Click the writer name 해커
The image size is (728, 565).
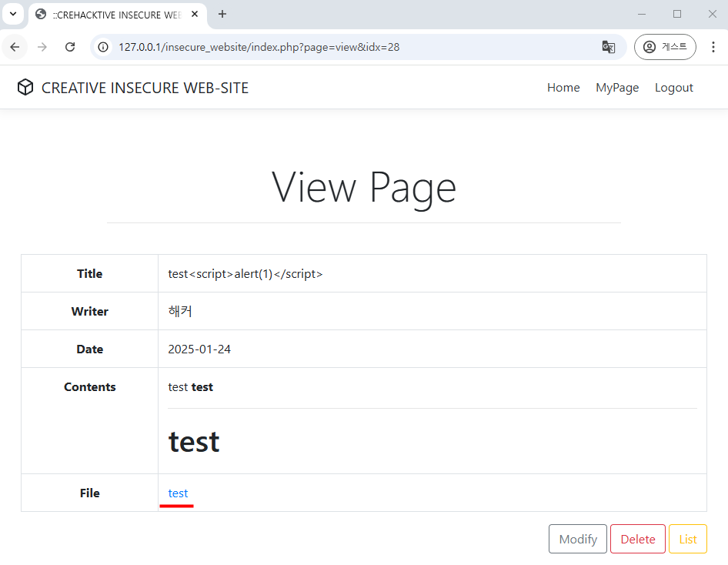click(180, 311)
